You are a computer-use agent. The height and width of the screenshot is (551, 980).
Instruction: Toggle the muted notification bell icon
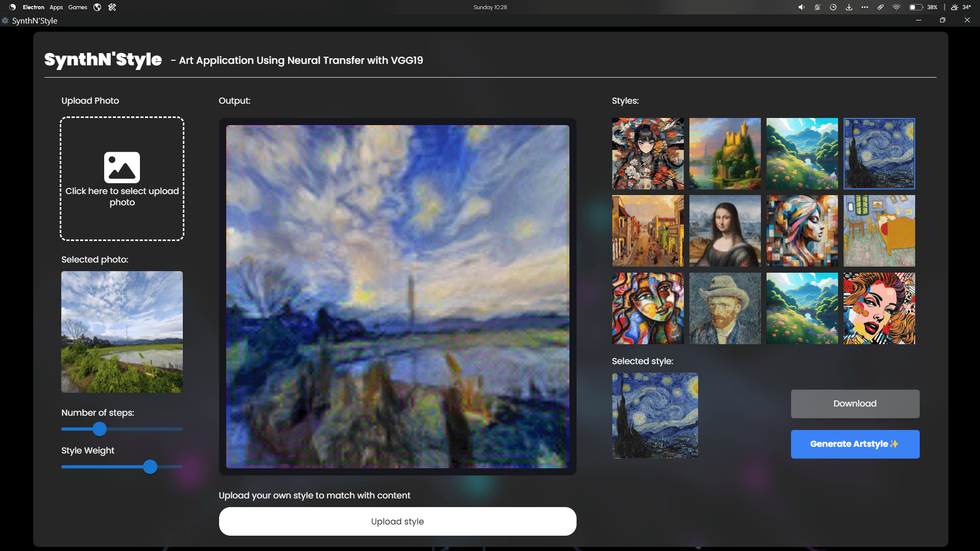tap(817, 7)
